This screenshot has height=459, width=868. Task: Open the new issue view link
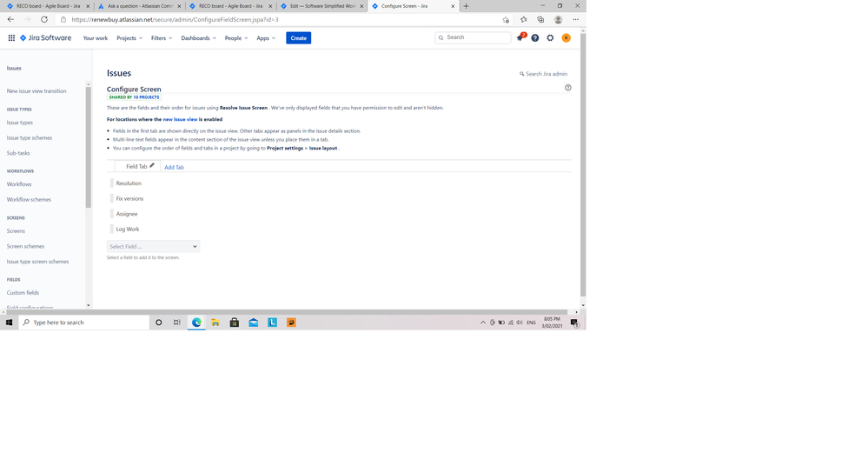coord(180,119)
